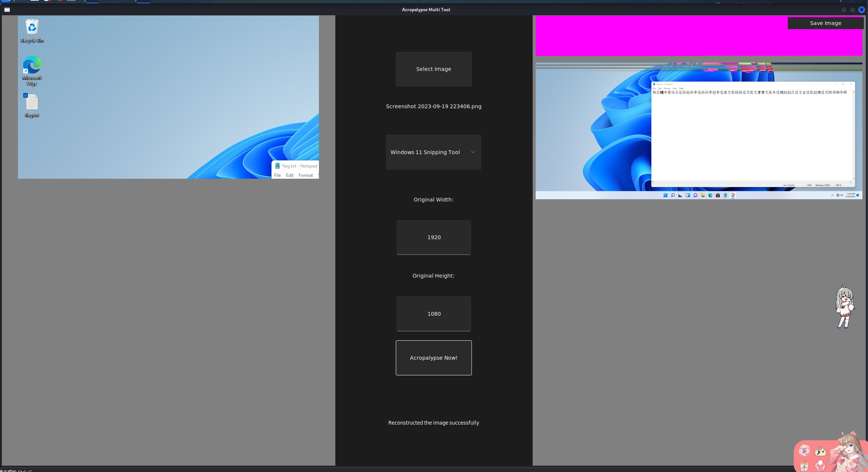Click the chevron arrow on tool selector
The height and width of the screenshot is (472, 868).
(x=473, y=152)
